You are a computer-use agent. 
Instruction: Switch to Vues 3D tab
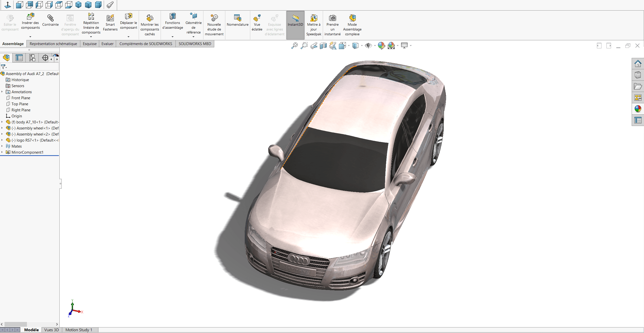[x=52, y=330]
